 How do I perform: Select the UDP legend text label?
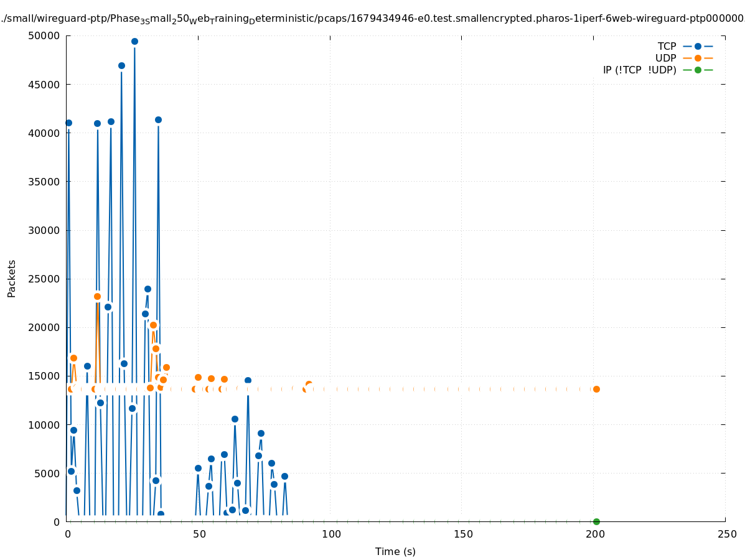pos(665,58)
